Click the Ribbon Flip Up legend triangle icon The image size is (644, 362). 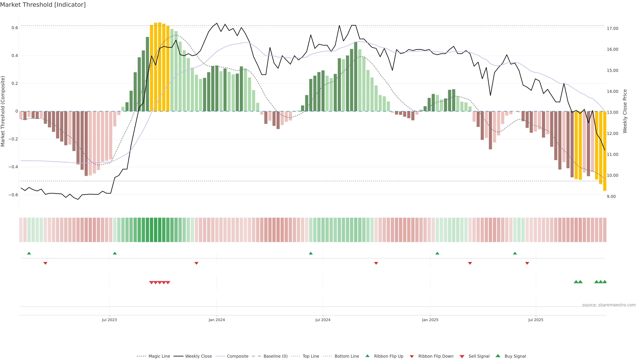coord(367,356)
